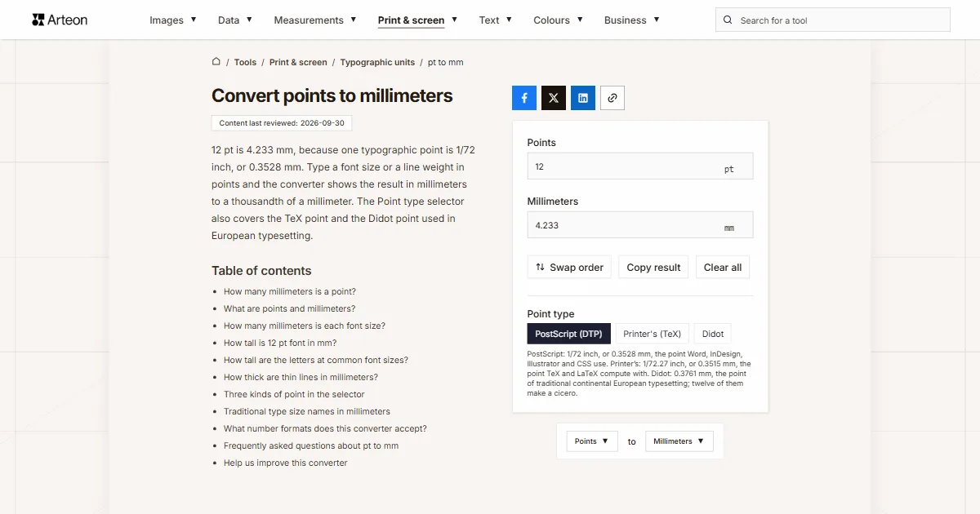Image resolution: width=980 pixels, height=514 pixels.
Task: Click the Clear all button
Action: click(x=723, y=268)
